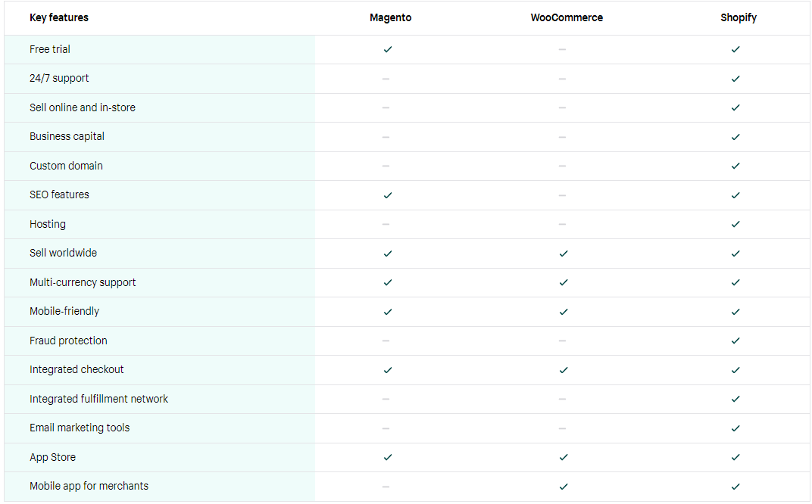Click the WooCommerce dash for Free trial

pos(562,50)
